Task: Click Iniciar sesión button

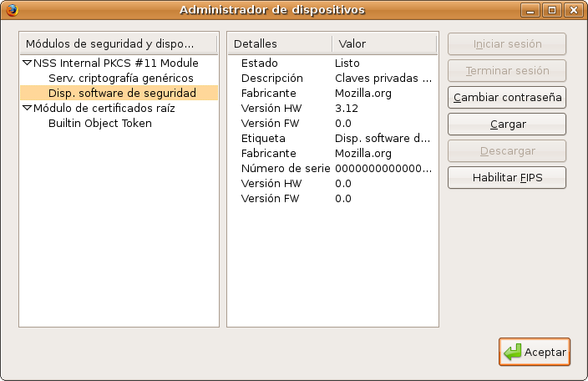Action: click(x=507, y=44)
